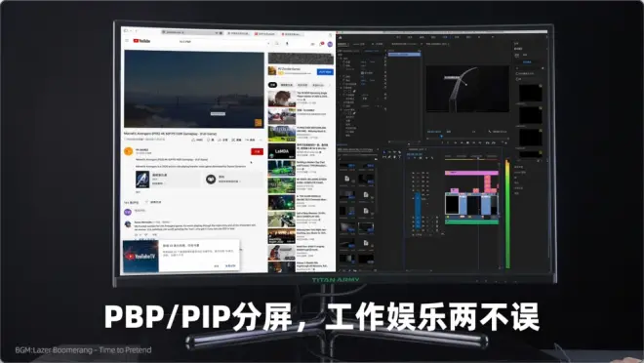Click the voice search microphone icon
This screenshot has height=363, width=644.
[287, 43]
